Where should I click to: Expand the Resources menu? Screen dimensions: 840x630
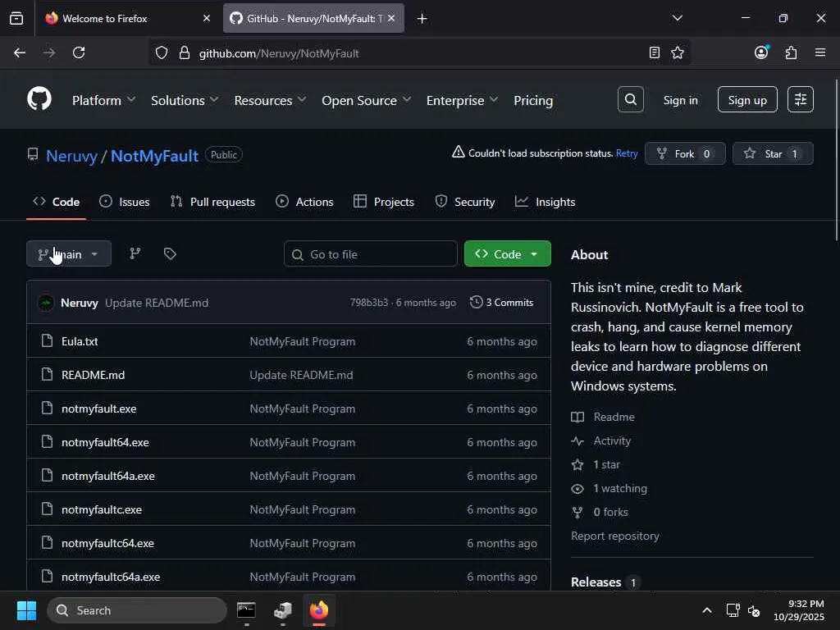[270, 100]
